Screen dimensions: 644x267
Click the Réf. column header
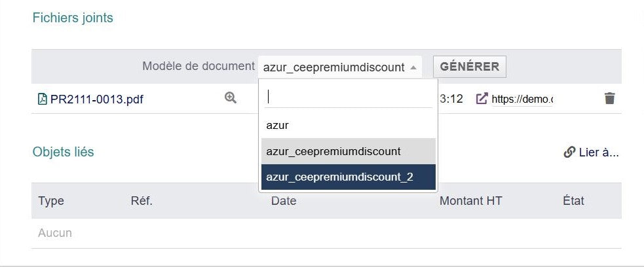tap(142, 201)
